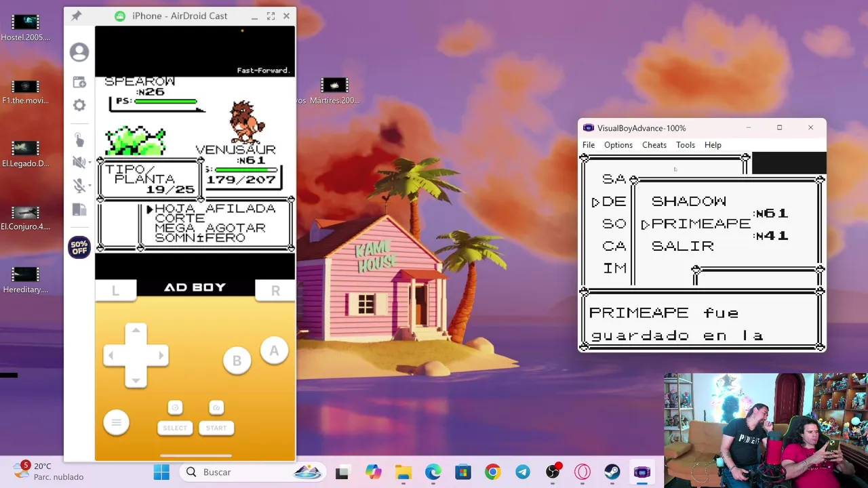Toggle the muted microphone in AirDroid sidebar
868x488 pixels.
79,186
